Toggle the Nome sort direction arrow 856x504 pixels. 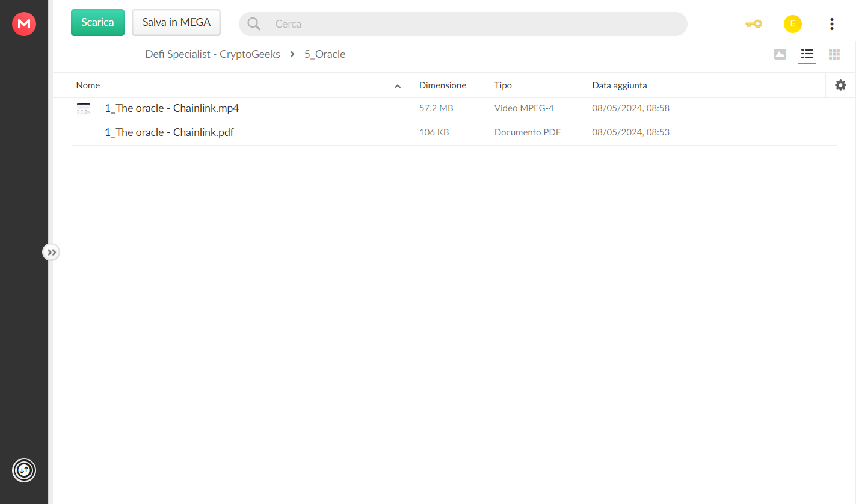coord(398,86)
